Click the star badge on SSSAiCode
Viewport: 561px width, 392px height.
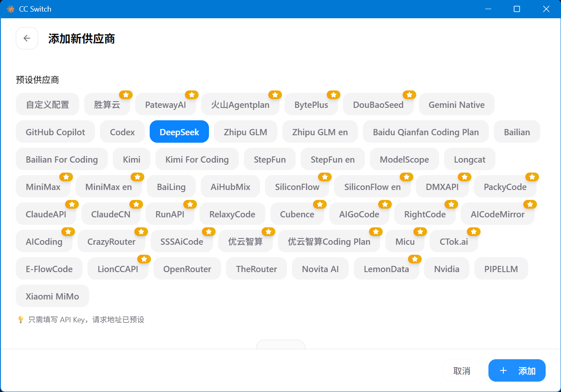(x=209, y=232)
